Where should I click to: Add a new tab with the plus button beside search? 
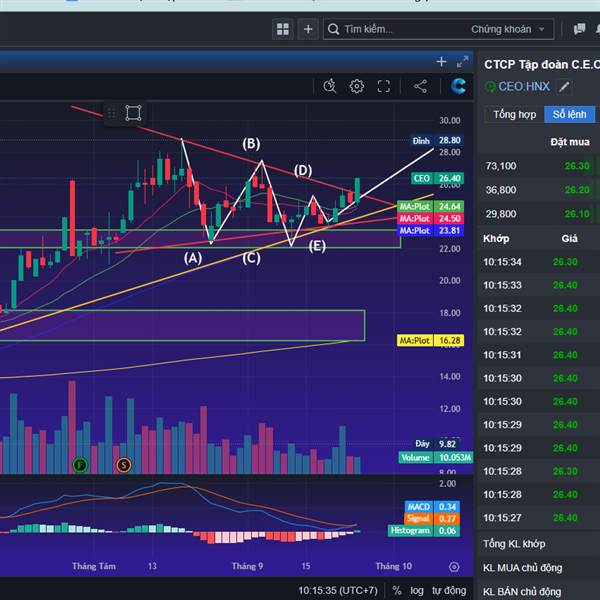coord(308,29)
